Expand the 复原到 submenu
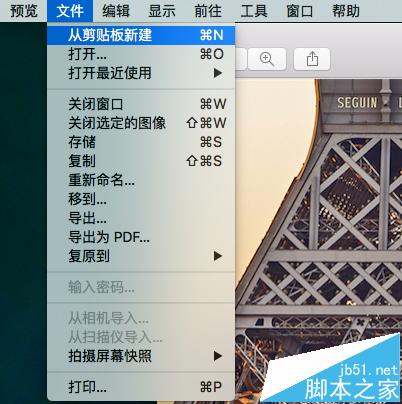The height and width of the screenshot is (404, 402). (x=141, y=256)
